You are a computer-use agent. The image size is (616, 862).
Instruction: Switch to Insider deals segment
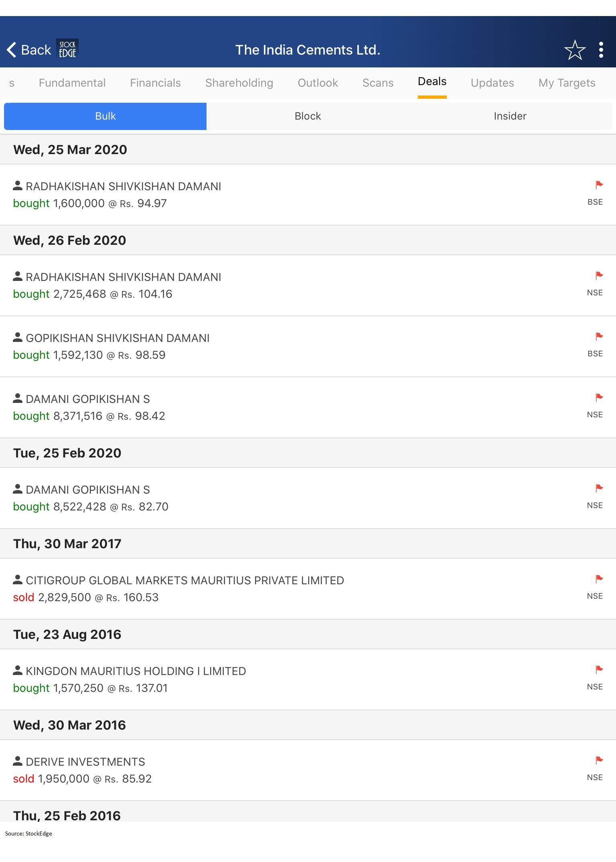(510, 116)
